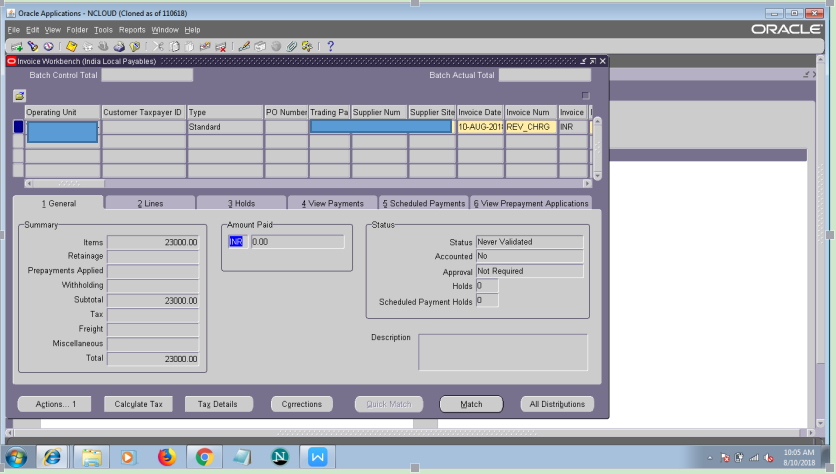Click the Copy toolbar icon

[174, 46]
